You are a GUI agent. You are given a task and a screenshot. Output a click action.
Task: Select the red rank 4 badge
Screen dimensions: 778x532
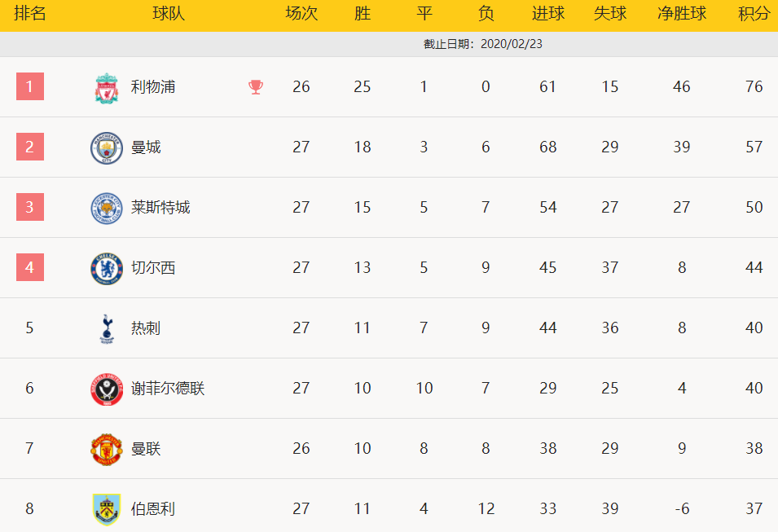tap(30, 267)
